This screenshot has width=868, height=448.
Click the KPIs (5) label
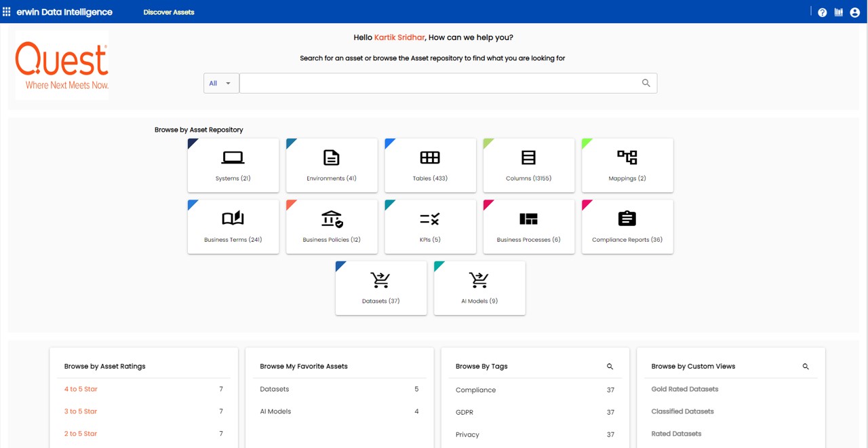430,240
